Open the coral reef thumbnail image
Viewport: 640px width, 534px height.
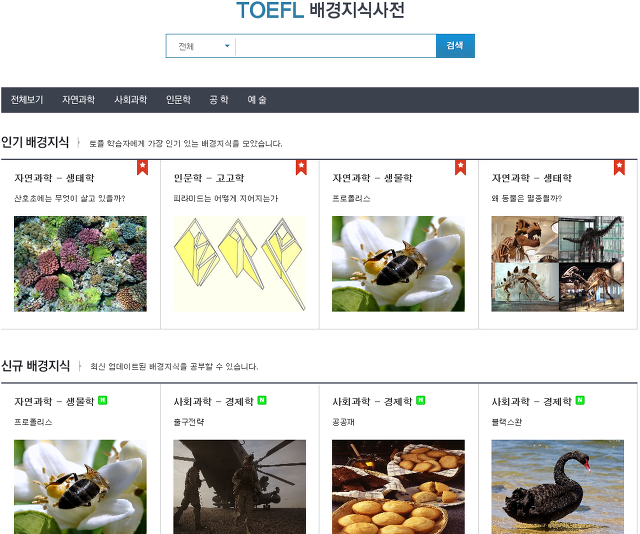pyautogui.click(x=80, y=264)
